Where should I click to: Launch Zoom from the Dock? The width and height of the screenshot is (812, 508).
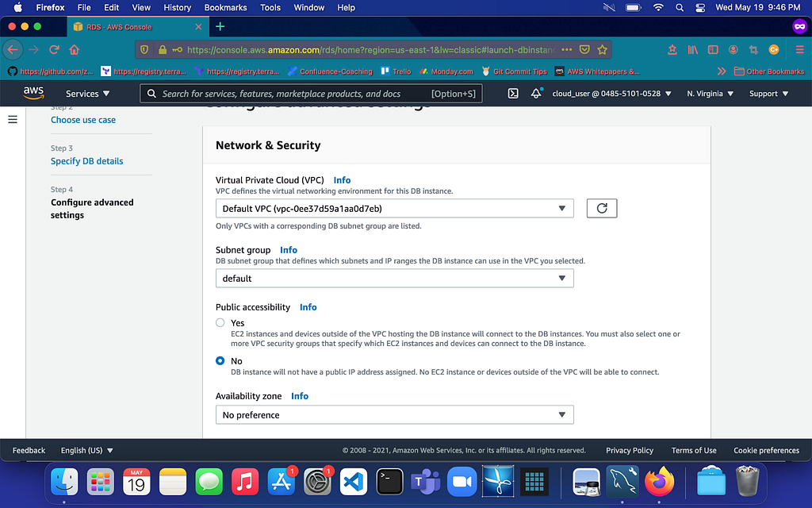pyautogui.click(x=462, y=482)
